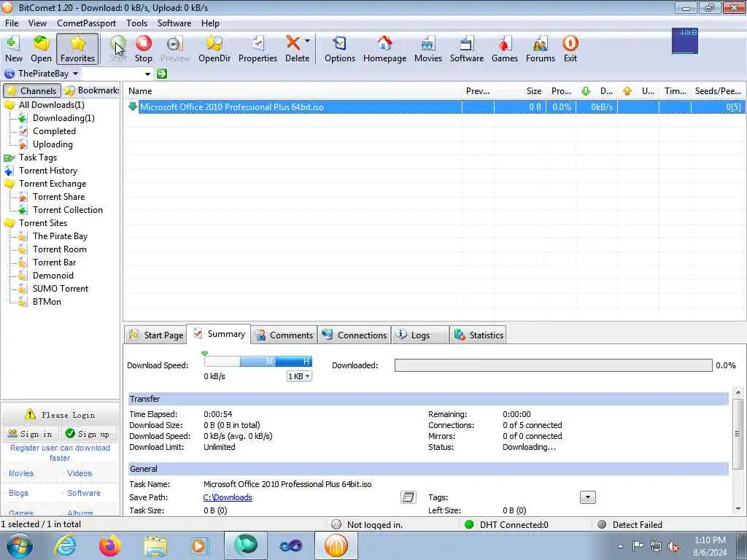747x560 pixels.
Task: Open the Games toolbar icon
Action: (505, 49)
